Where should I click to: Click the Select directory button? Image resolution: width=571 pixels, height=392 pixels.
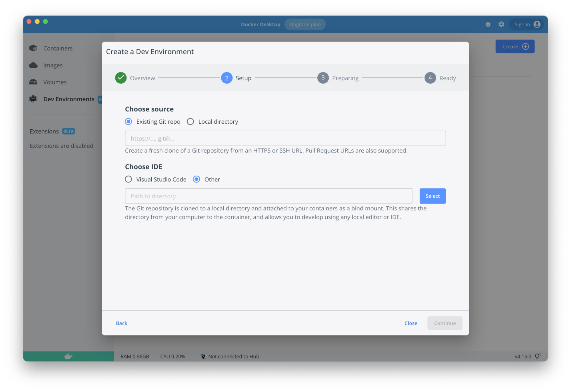(432, 196)
